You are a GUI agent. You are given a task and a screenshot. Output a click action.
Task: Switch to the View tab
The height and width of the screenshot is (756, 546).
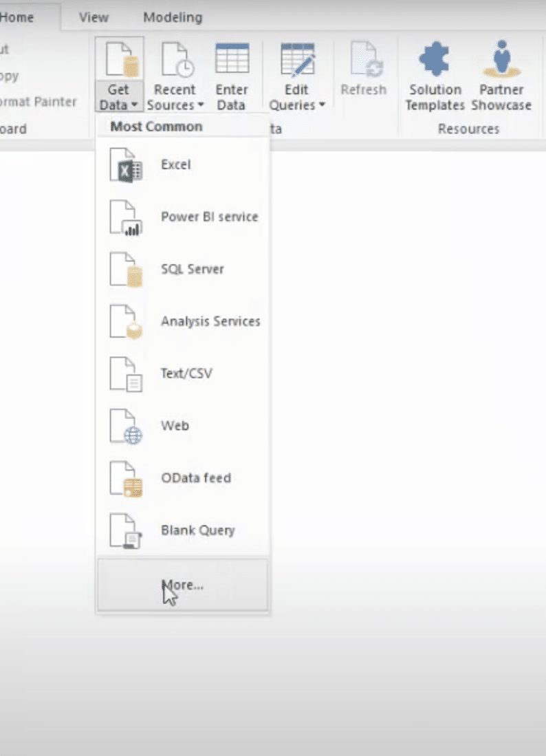pos(94,17)
